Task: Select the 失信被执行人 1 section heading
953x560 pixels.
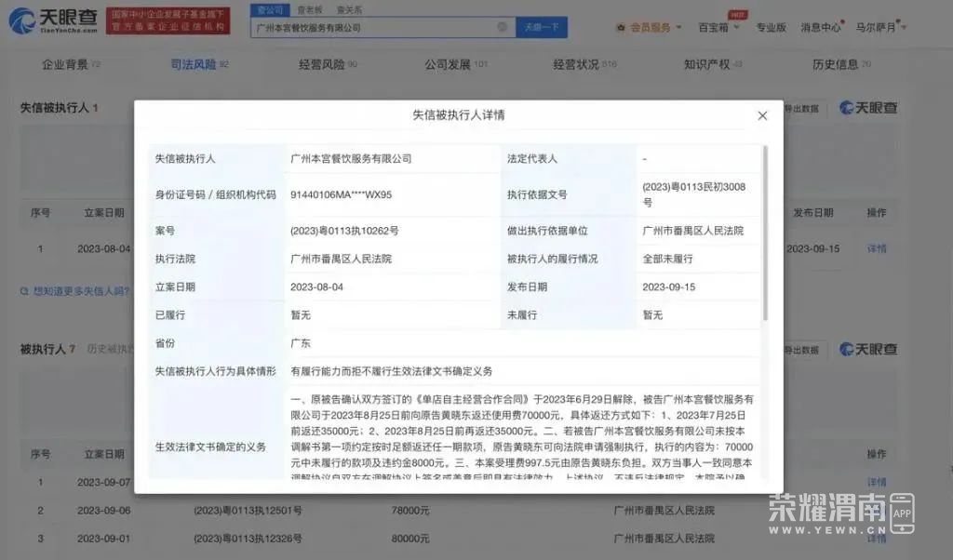Action: pos(59,108)
